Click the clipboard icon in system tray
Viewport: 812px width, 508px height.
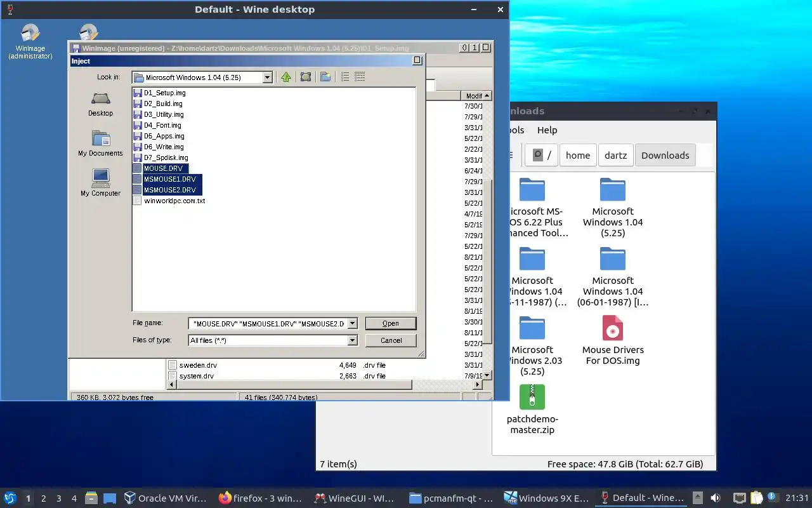click(756, 498)
